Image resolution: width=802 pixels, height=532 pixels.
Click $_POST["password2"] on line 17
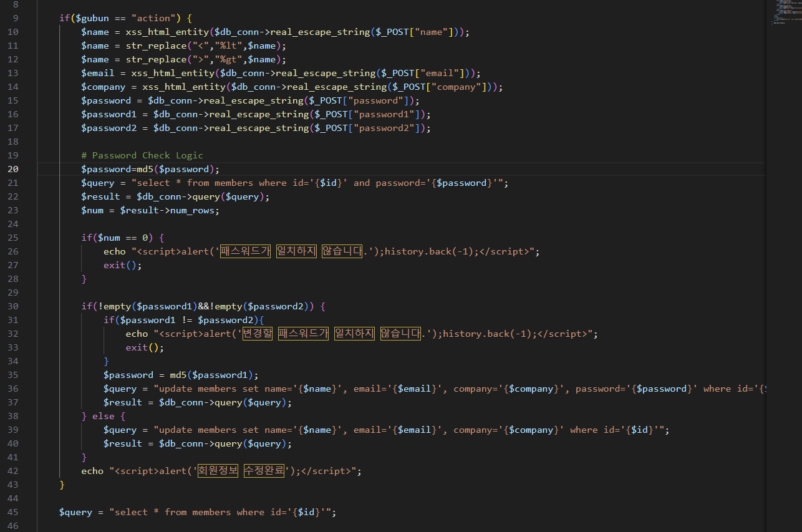coord(367,128)
